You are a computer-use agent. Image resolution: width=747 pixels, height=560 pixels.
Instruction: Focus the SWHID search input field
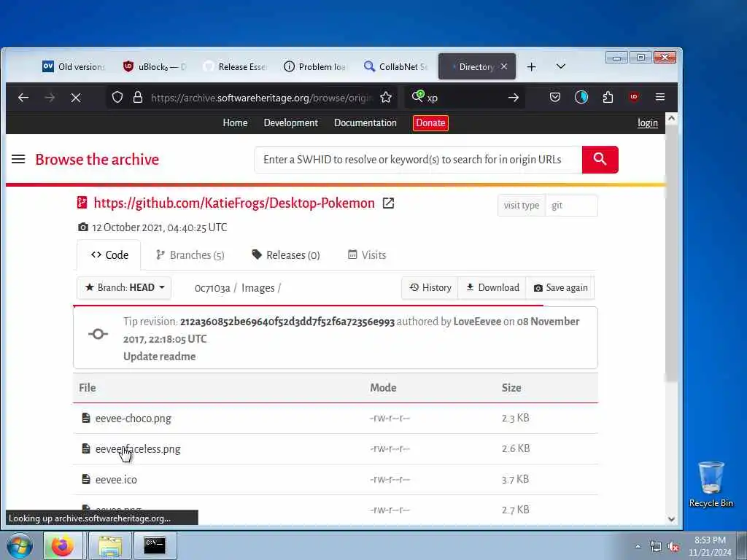tap(418, 160)
